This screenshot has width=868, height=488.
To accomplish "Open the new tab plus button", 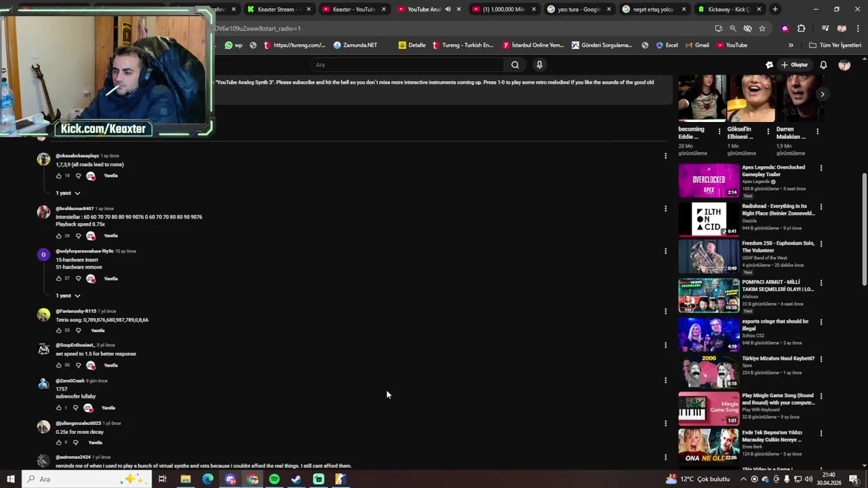I will pyautogui.click(x=775, y=9).
